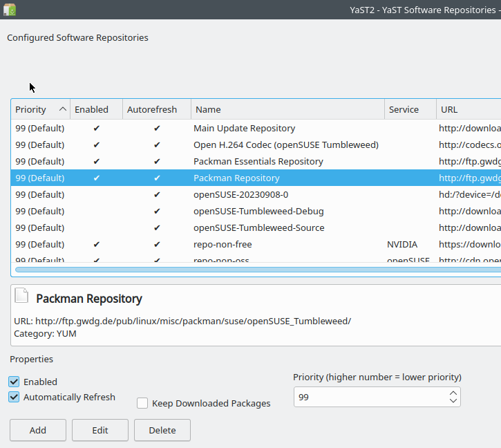The width and height of the screenshot is (501, 448).
Task: Click the document icon beside Packman Repository heading
Action: [23, 297]
